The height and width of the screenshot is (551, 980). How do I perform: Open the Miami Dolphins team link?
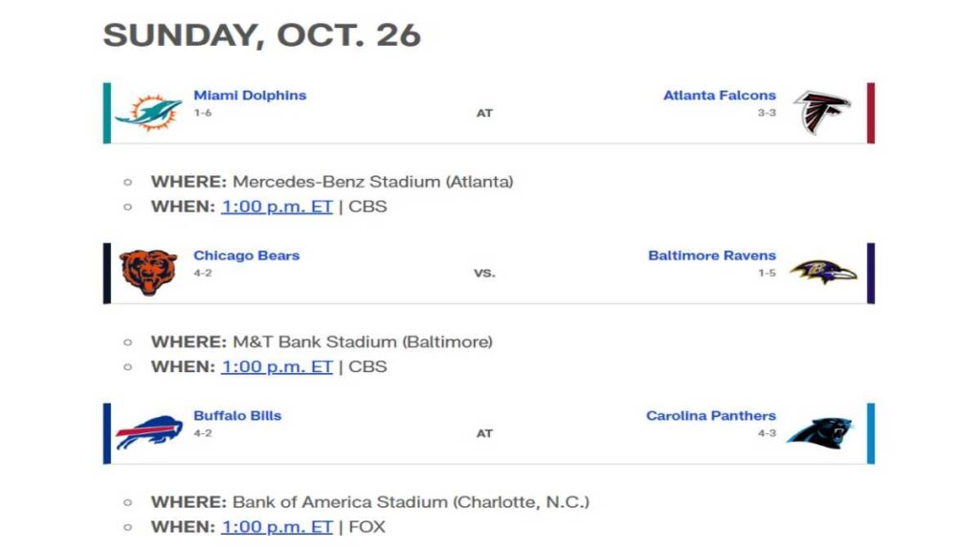250,96
